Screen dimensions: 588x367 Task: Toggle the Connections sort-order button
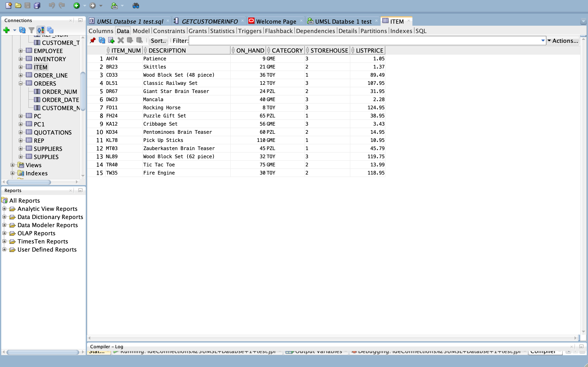pos(41,30)
